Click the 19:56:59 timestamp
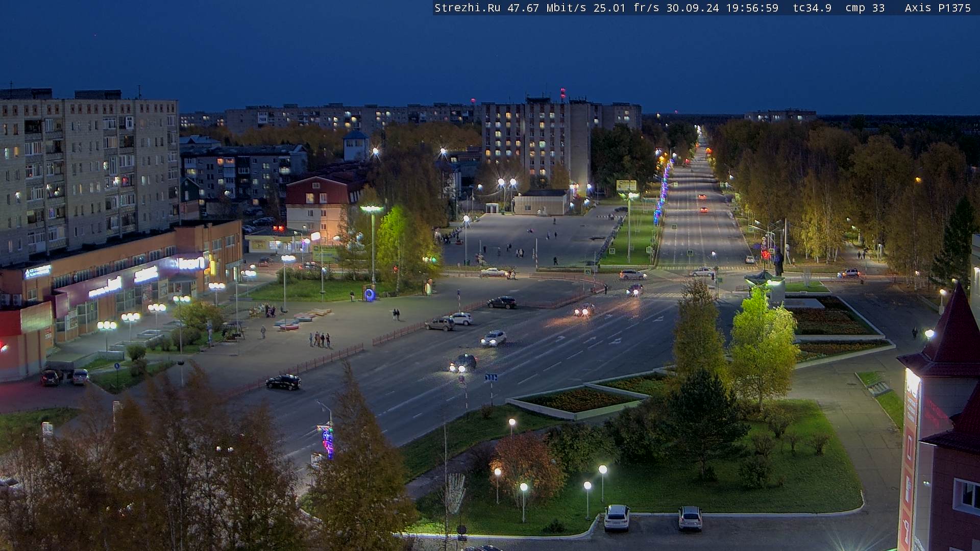The height and width of the screenshot is (551, 980). tap(752, 8)
